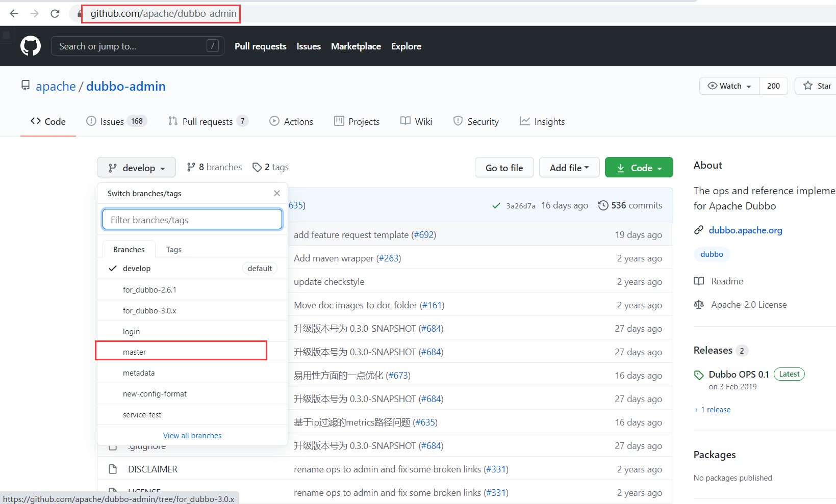Click the padlock icon in address bar
Viewport: 836px width, 504px height.
click(x=80, y=14)
